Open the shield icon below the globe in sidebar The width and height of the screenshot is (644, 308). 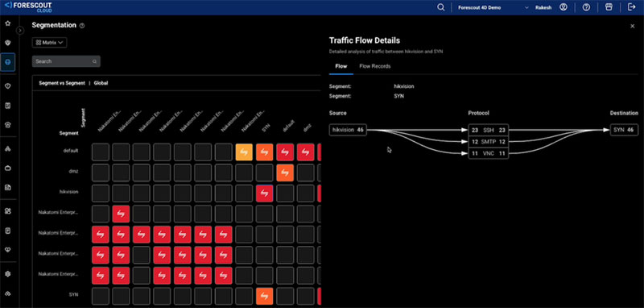point(7,86)
